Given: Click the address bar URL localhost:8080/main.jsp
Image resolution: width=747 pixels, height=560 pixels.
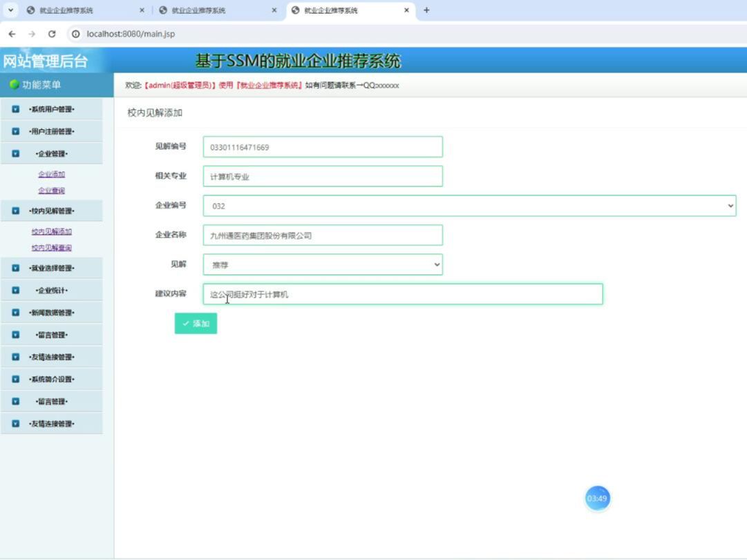Looking at the screenshot, I should pos(131,34).
